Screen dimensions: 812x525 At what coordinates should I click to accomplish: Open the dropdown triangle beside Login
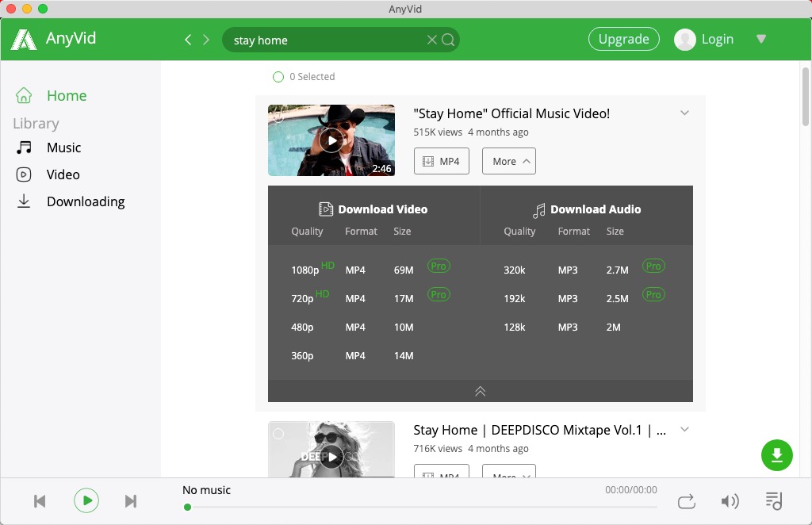(761, 39)
